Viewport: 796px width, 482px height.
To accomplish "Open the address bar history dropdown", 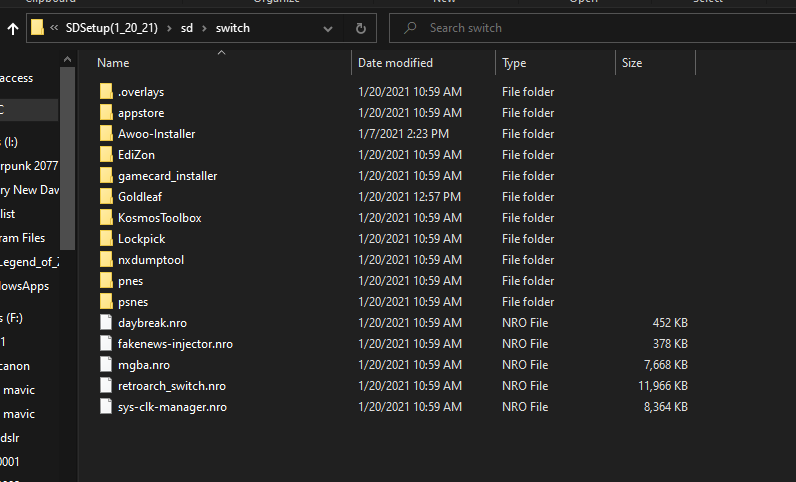I will tap(328, 29).
